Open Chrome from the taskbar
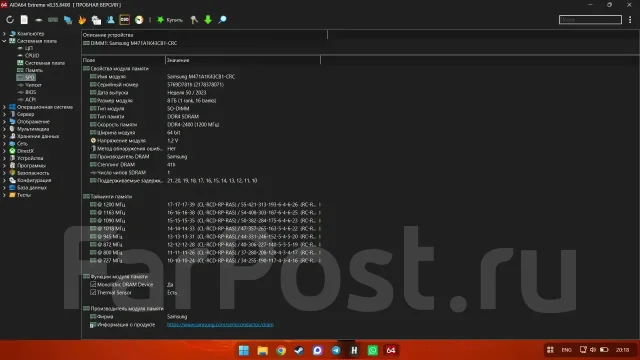The width and height of the screenshot is (640, 360). tap(281, 350)
